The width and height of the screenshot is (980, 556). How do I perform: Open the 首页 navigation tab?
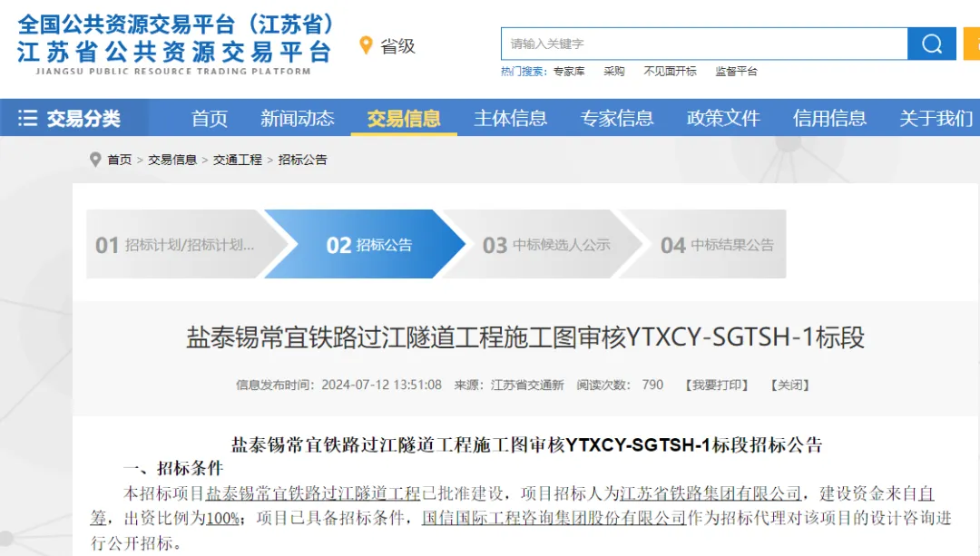pos(210,118)
